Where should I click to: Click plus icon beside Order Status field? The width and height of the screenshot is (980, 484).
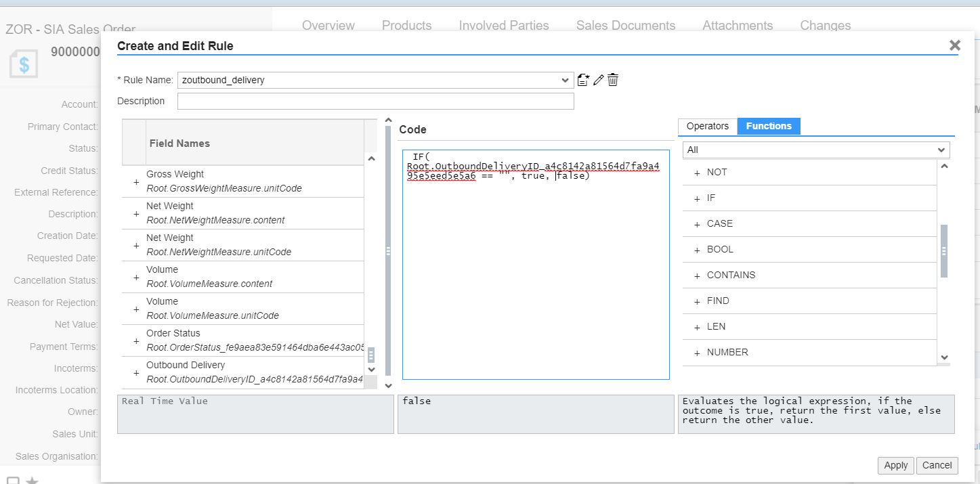coord(136,341)
